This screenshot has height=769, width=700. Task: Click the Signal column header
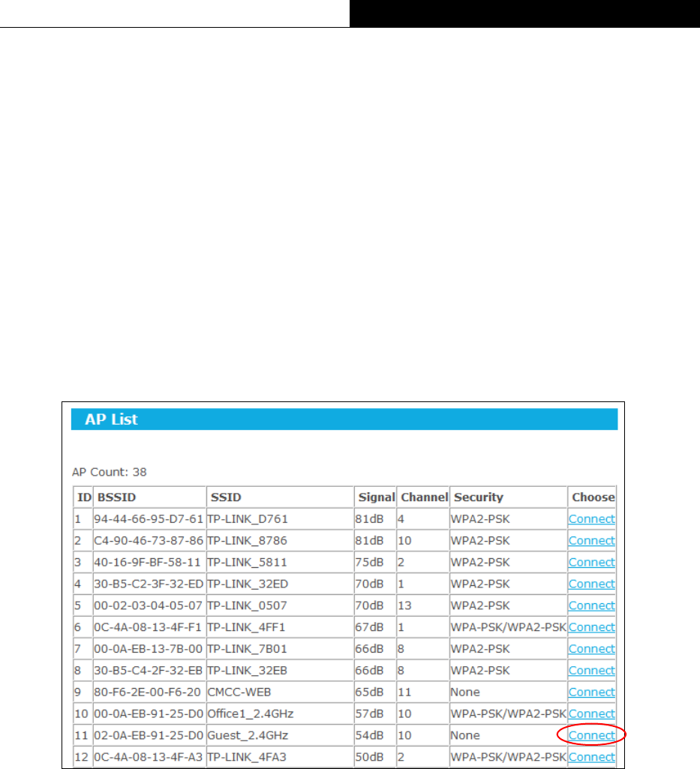[377, 497]
